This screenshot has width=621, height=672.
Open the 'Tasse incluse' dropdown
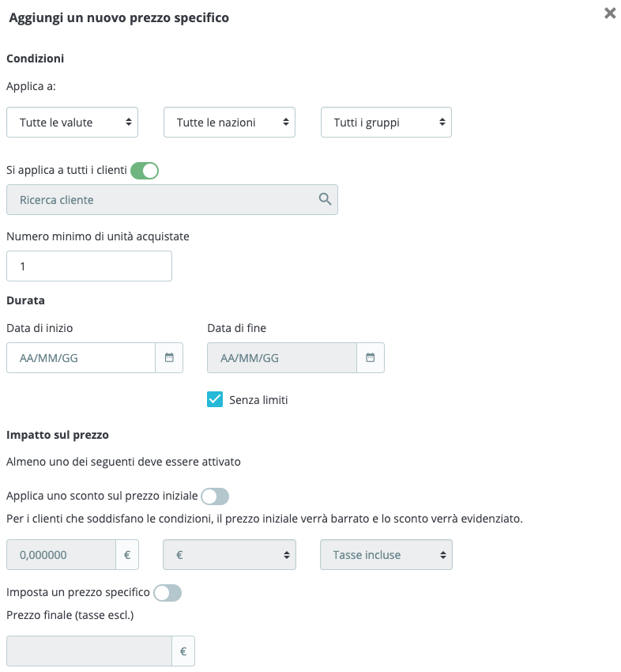(x=386, y=554)
